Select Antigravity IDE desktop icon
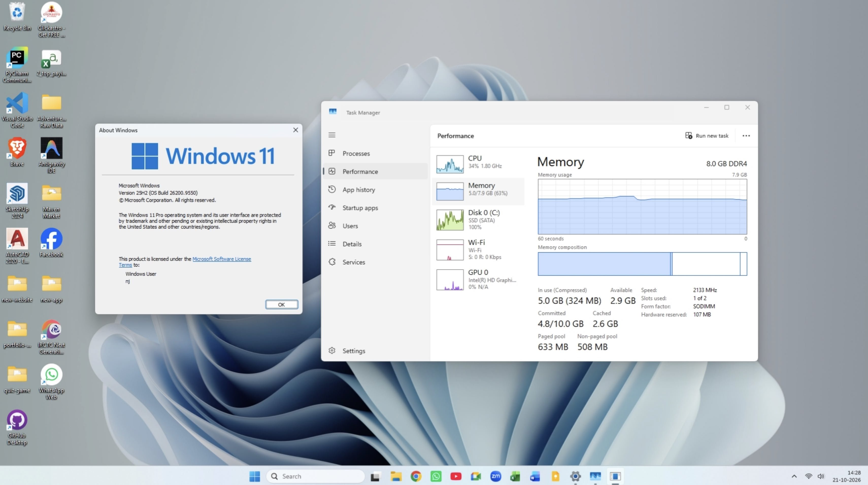 (x=51, y=155)
